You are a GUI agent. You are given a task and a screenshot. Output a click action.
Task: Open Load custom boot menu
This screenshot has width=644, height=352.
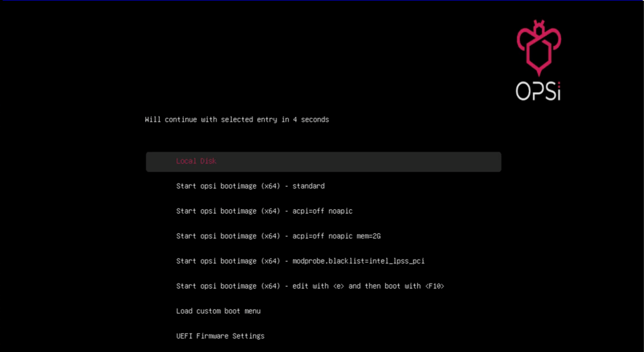(x=218, y=311)
